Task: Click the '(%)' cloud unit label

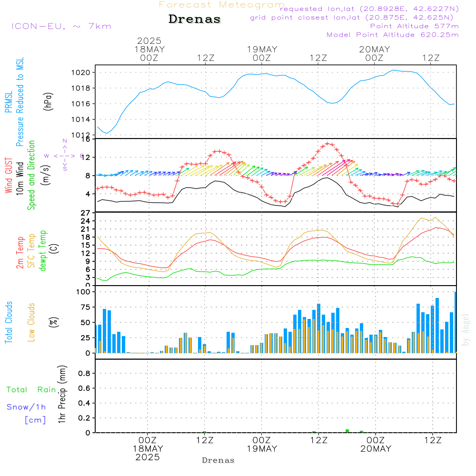Action: click(x=53, y=322)
